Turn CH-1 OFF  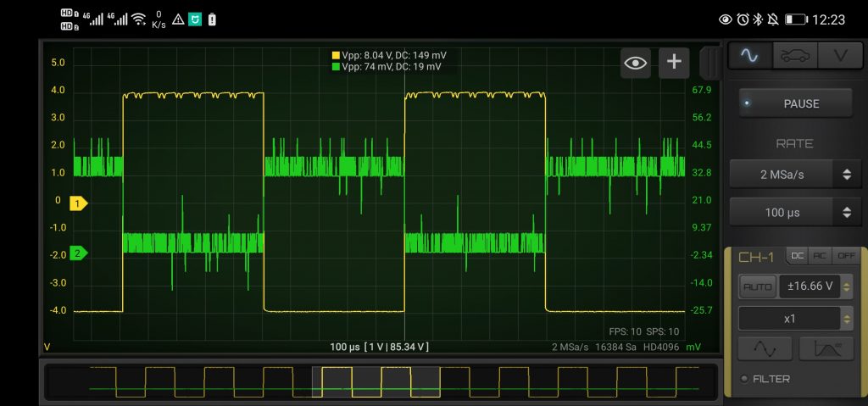845,255
